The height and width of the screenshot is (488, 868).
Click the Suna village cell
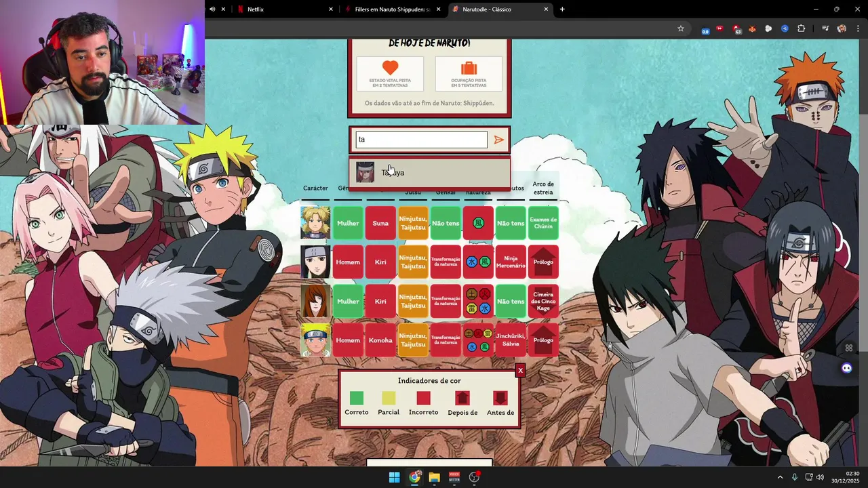pos(380,223)
